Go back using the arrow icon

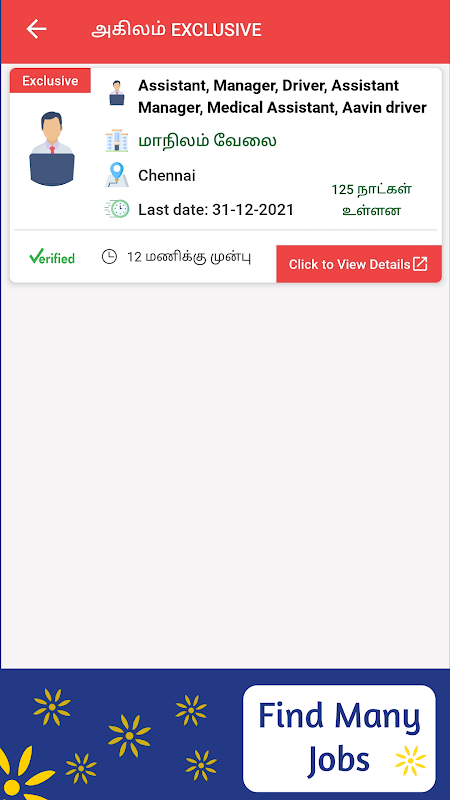(36, 29)
